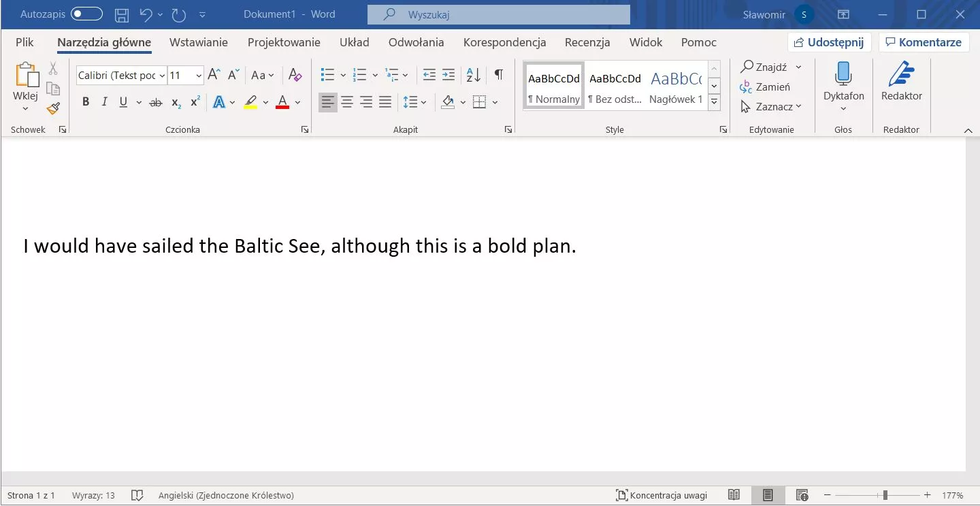Open the Borders dropdown arrow

tap(495, 103)
